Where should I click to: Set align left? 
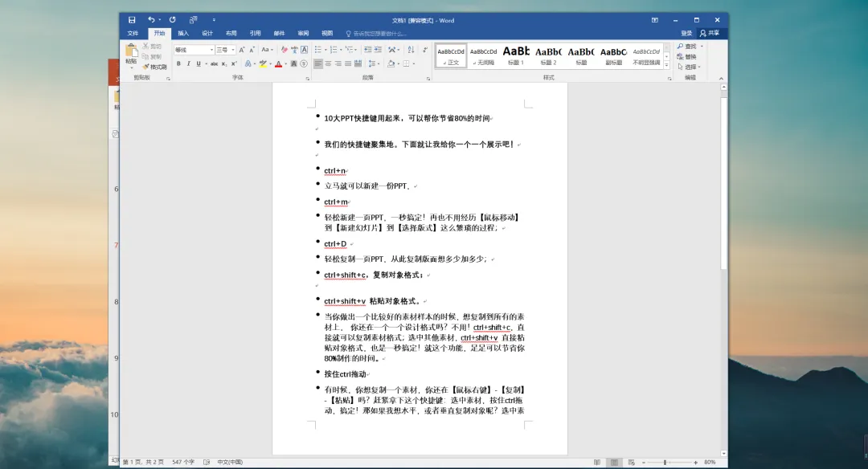[318, 64]
